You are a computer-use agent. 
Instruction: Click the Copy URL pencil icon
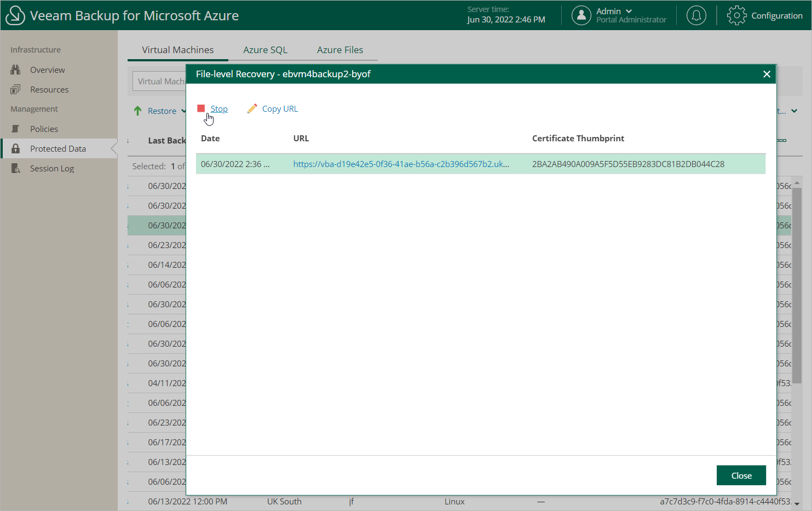(x=252, y=108)
